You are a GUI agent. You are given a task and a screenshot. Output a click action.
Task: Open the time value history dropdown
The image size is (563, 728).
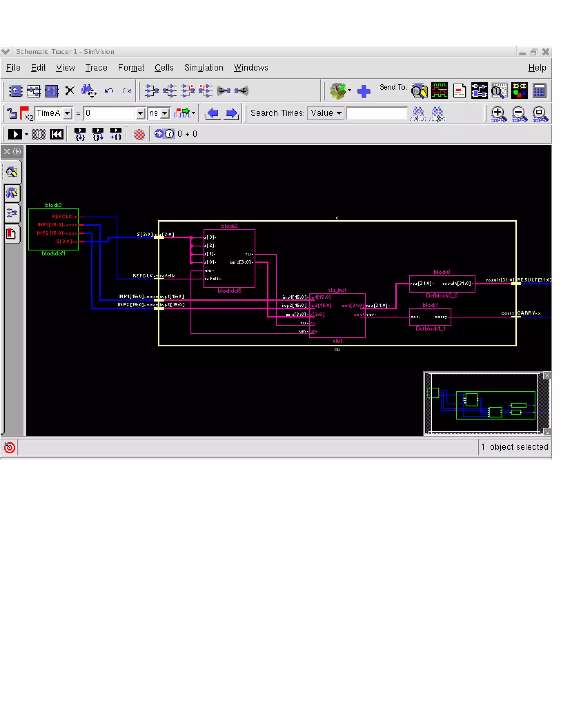point(140,113)
